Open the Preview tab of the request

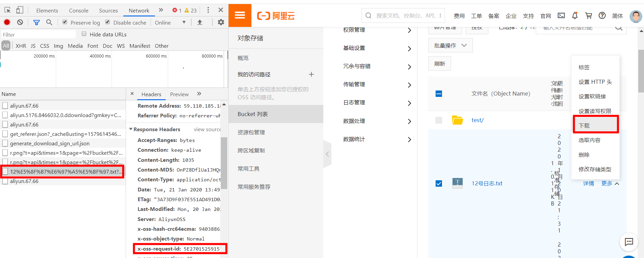click(x=179, y=94)
